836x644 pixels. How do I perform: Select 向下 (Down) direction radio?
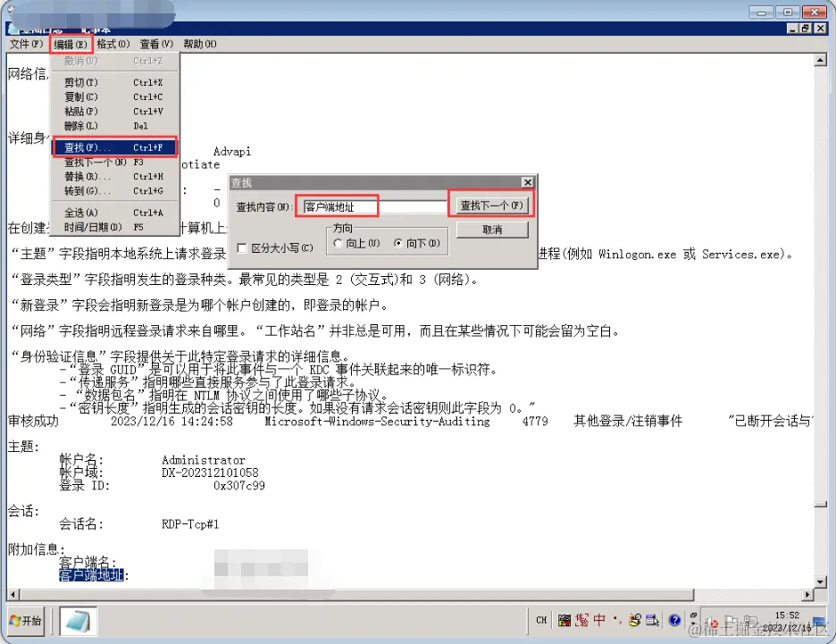[x=417, y=243]
